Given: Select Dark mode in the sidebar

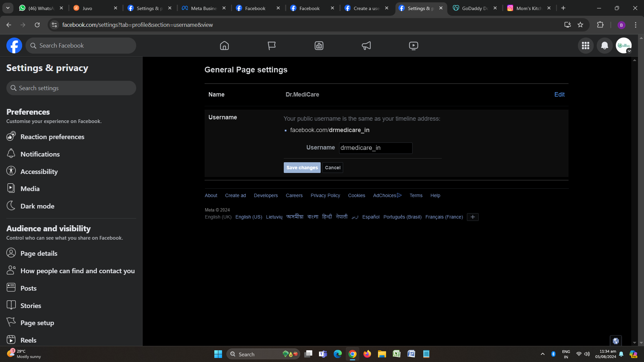Looking at the screenshot, I should tap(37, 206).
